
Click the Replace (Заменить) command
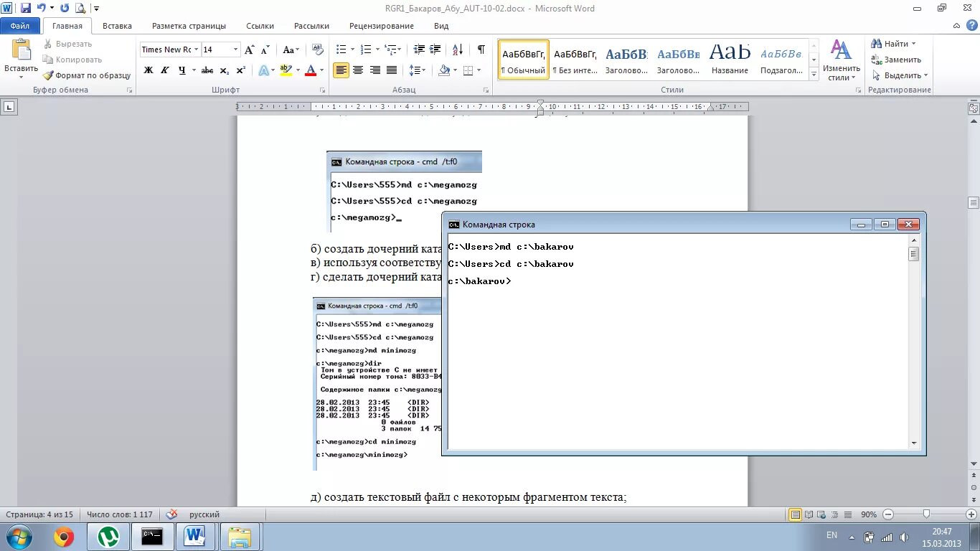pyautogui.click(x=896, y=60)
